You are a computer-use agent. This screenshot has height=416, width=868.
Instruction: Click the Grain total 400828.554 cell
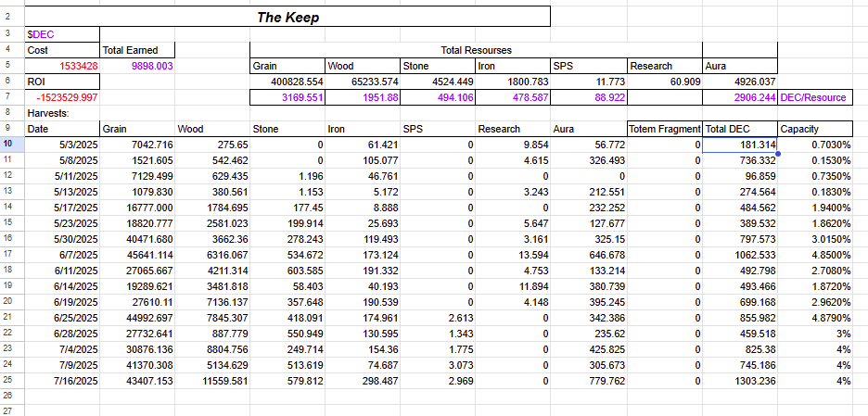(x=287, y=82)
